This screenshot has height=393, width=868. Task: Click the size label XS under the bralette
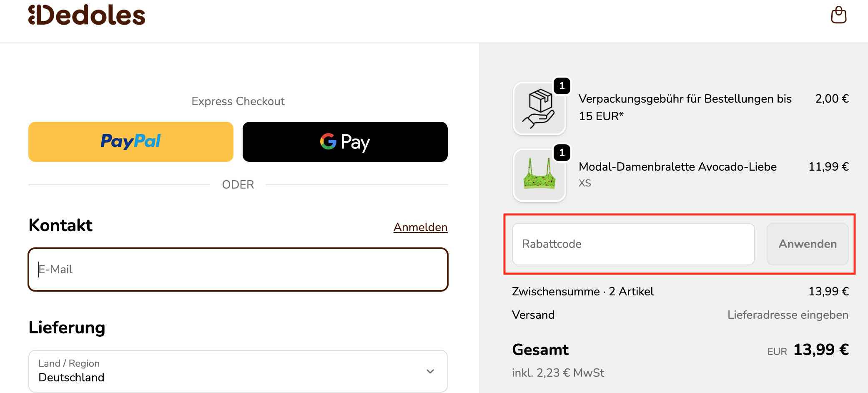click(x=585, y=182)
